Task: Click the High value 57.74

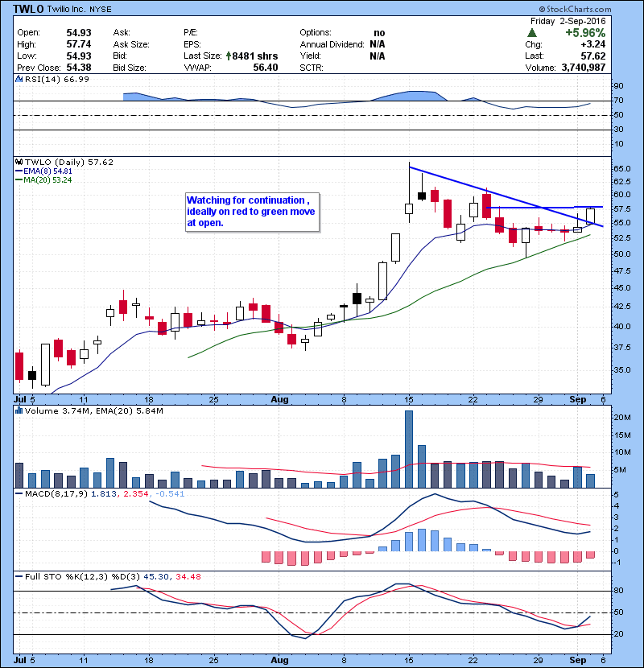Action: [79, 44]
